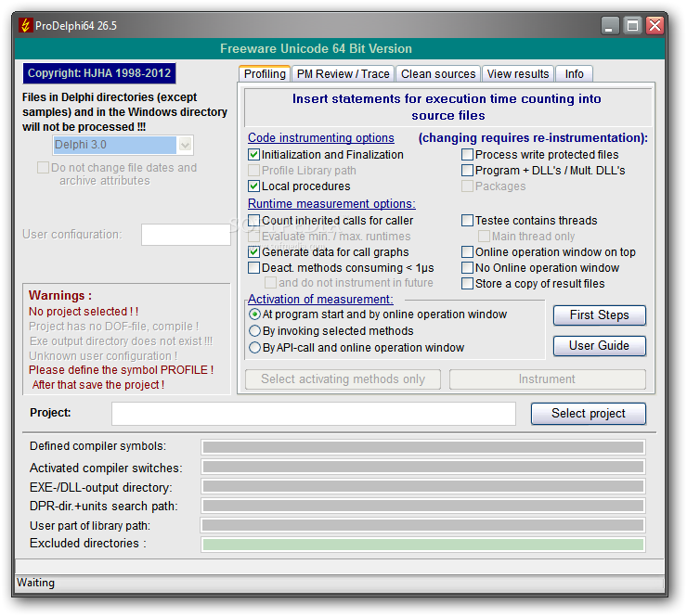
Task: Click 'Unknown user configuration !' warning
Action: (x=103, y=356)
